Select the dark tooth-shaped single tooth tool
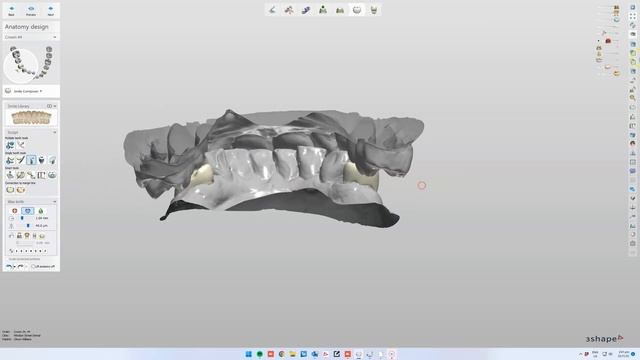 pyautogui.click(x=42, y=160)
